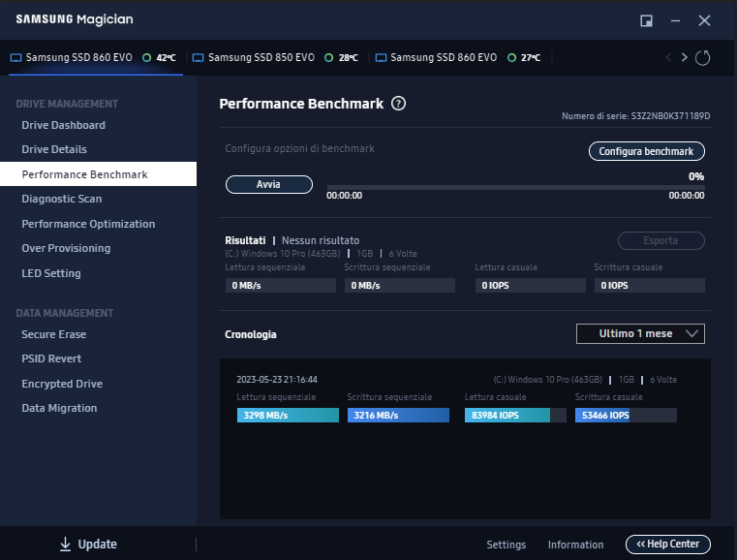737x560 pixels.
Task: Open Performance Optimization page
Action: coord(88,224)
